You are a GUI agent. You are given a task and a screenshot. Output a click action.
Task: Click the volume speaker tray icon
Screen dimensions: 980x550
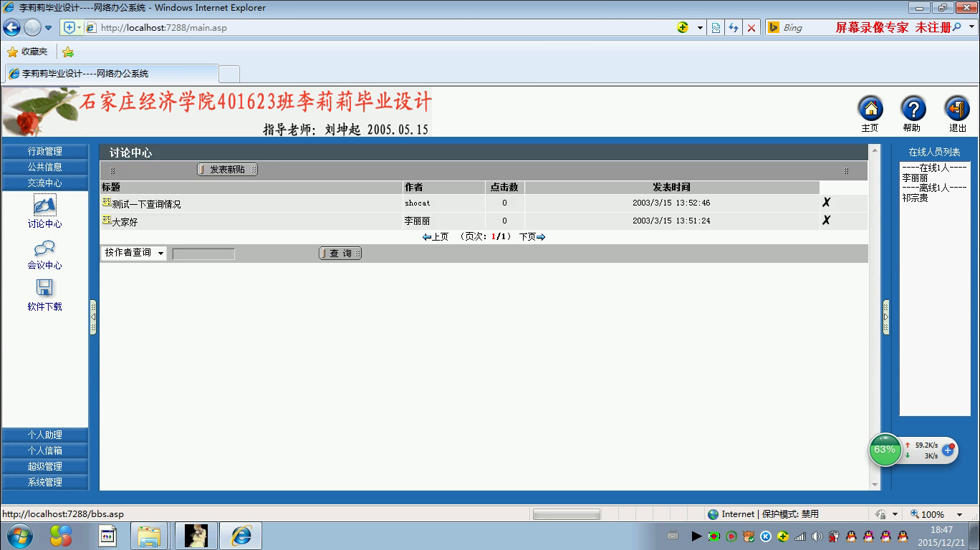pos(817,536)
